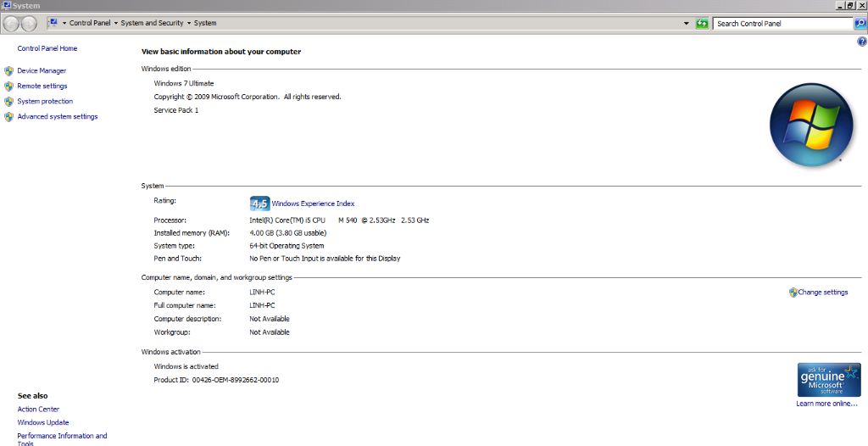Click the LINH-PC Computer name value
Image resolution: width=868 pixels, height=446 pixels.
(263, 293)
